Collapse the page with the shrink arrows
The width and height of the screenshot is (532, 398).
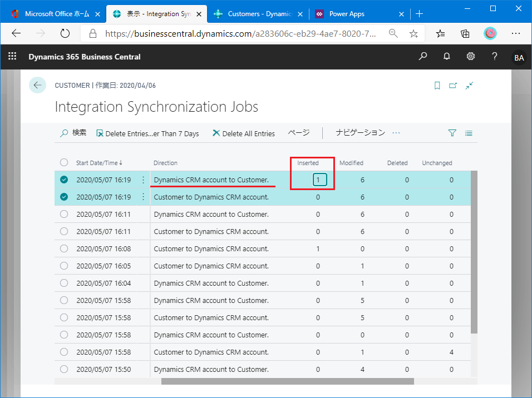coord(469,86)
